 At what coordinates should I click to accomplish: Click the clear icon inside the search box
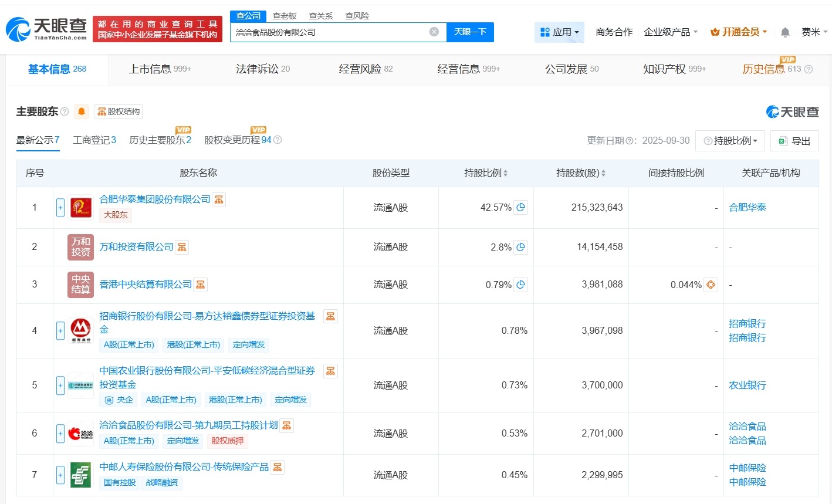(434, 32)
